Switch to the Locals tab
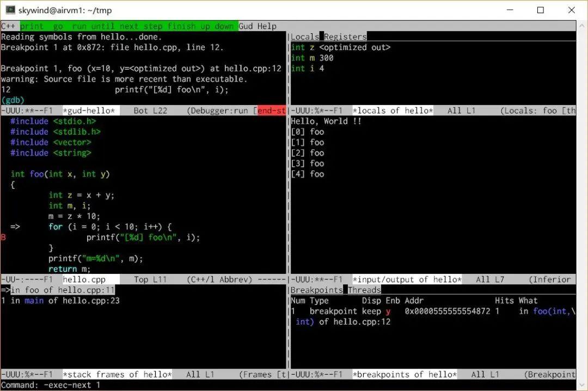Screen dimensions: 588x391 (x=305, y=37)
